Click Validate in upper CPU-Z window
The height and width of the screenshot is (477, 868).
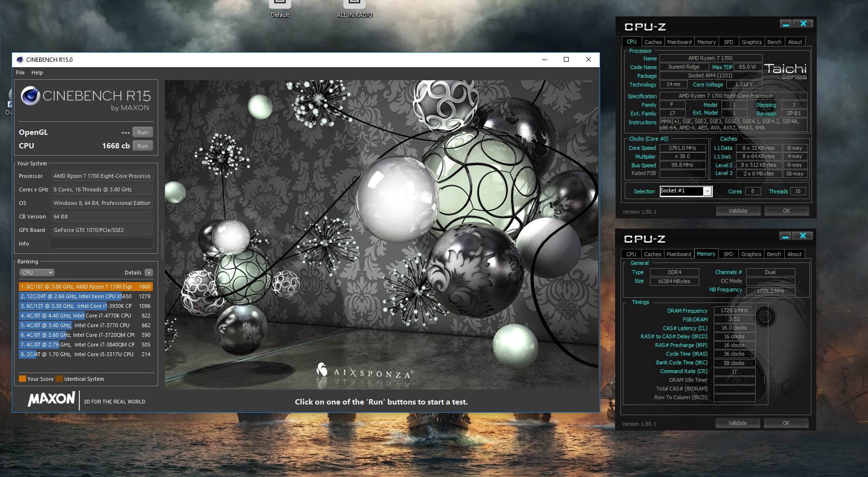click(x=738, y=211)
